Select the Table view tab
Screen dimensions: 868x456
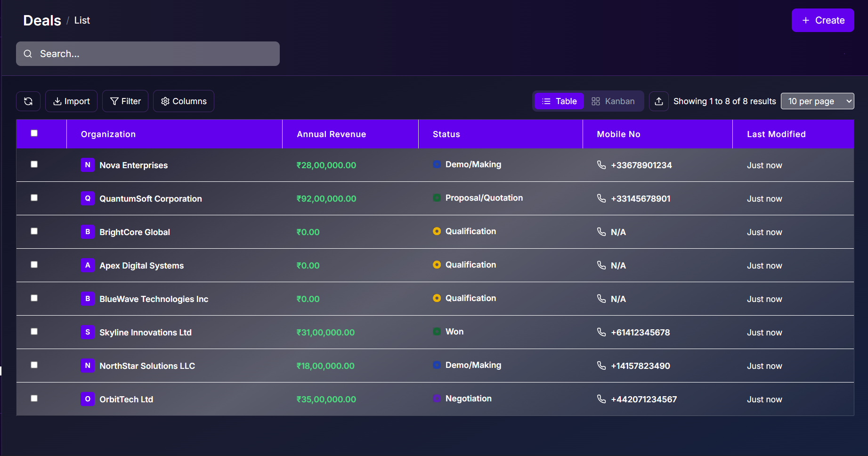tap(560, 101)
